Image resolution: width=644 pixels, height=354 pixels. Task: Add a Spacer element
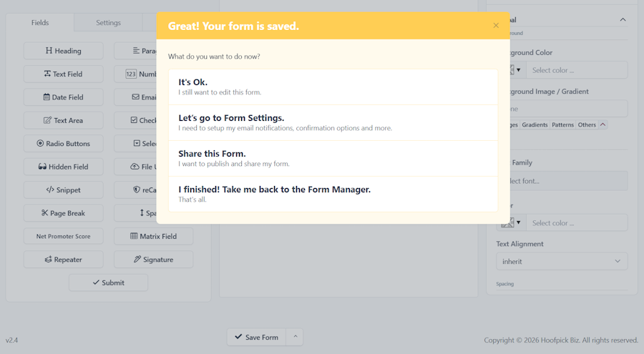(x=135, y=213)
